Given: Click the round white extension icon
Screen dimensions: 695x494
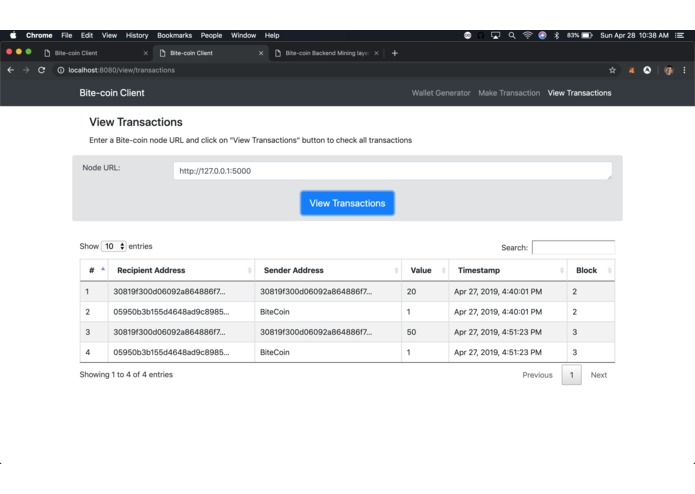Looking at the screenshot, I should point(647,70).
